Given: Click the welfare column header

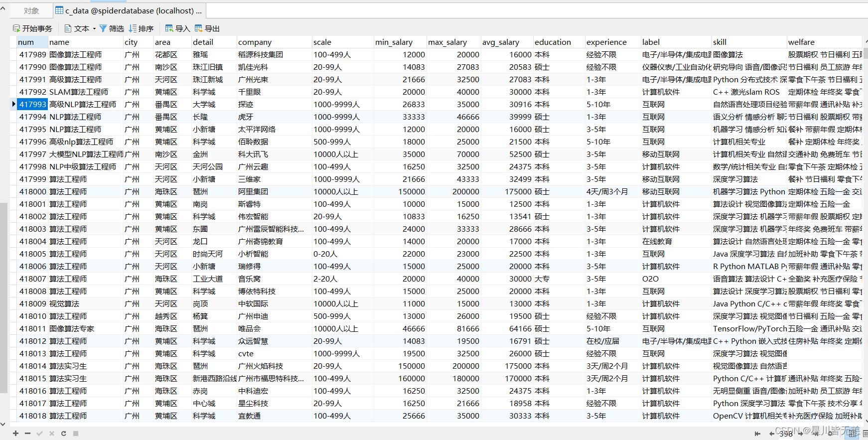Looking at the screenshot, I should point(825,42).
